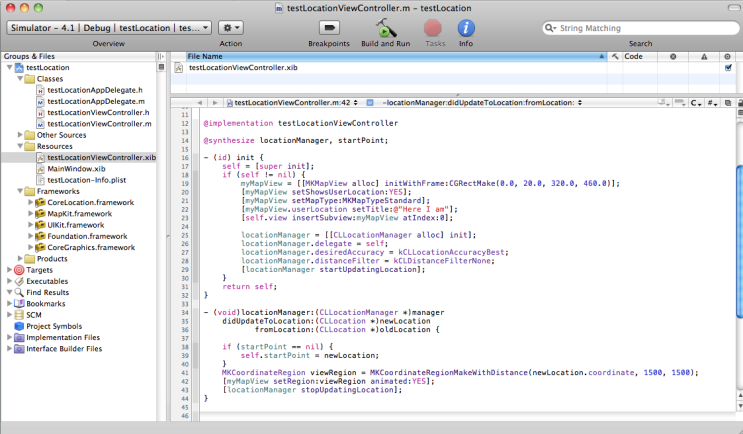Click the Executables icon
The height and width of the screenshot is (434, 743).
point(19,281)
